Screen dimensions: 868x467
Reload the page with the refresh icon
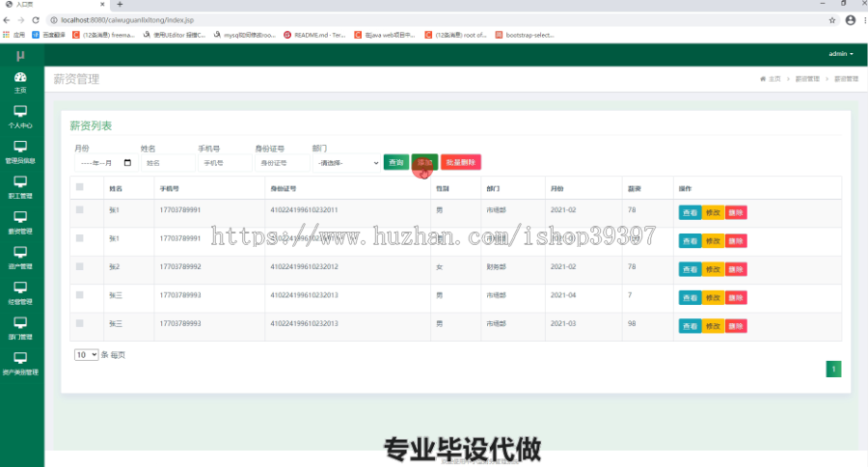click(36, 20)
